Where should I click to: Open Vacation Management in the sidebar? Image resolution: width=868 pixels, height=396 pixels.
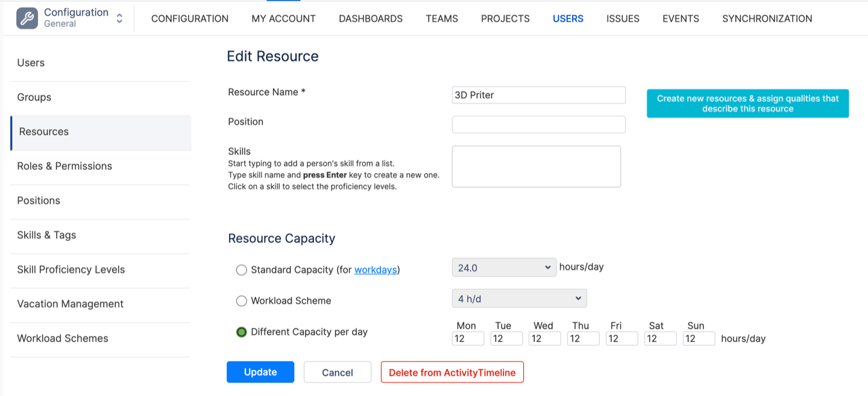pos(70,304)
